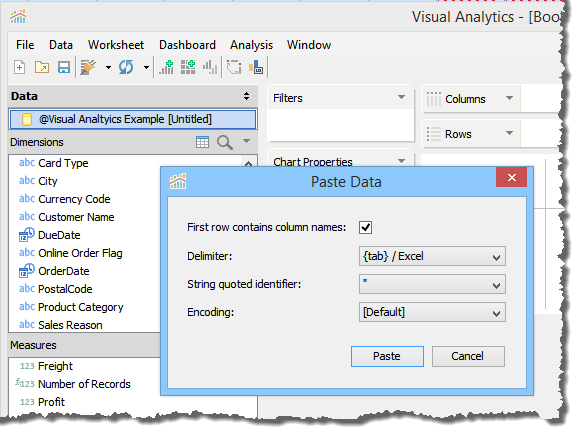Open the Analysis menu

[x=252, y=45]
